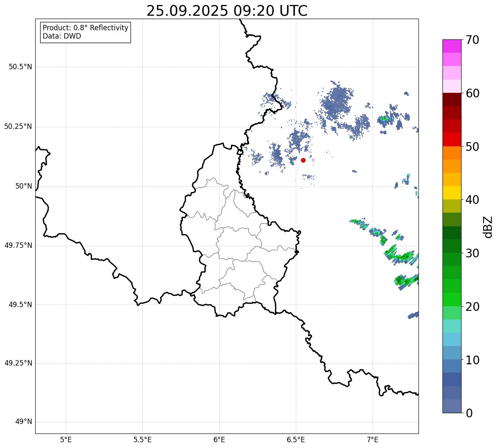The height and width of the screenshot is (448, 498).
Task: Click the red radar site marker
Action: tap(303, 160)
